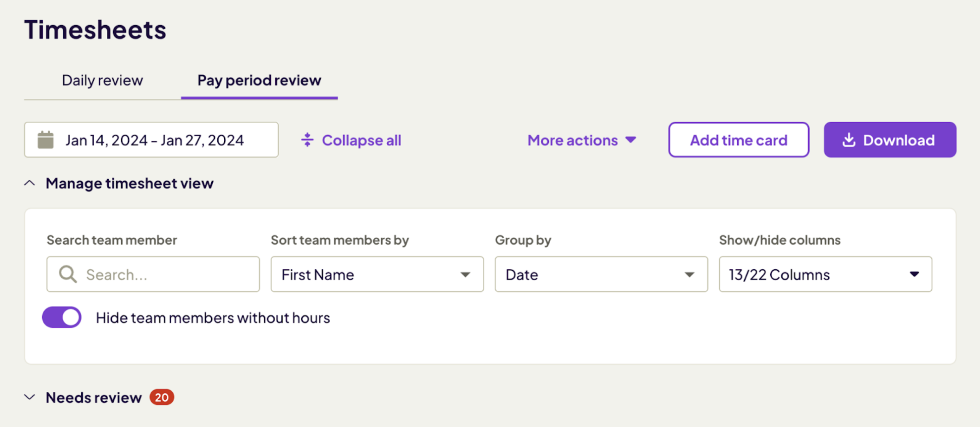Open the Show/hide columns dropdown

(825, 274)
